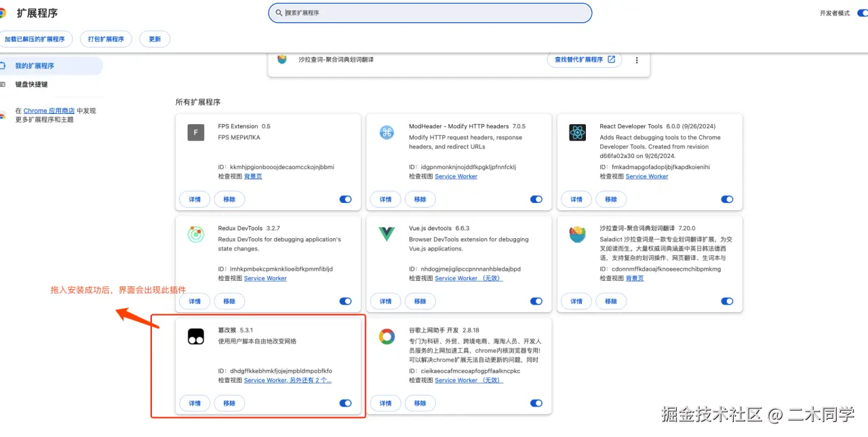Image resolution: width=868 pixels, height=437 pixels.
Task: Click 移除 for ModHeader
Action: (x=420, y=199)
